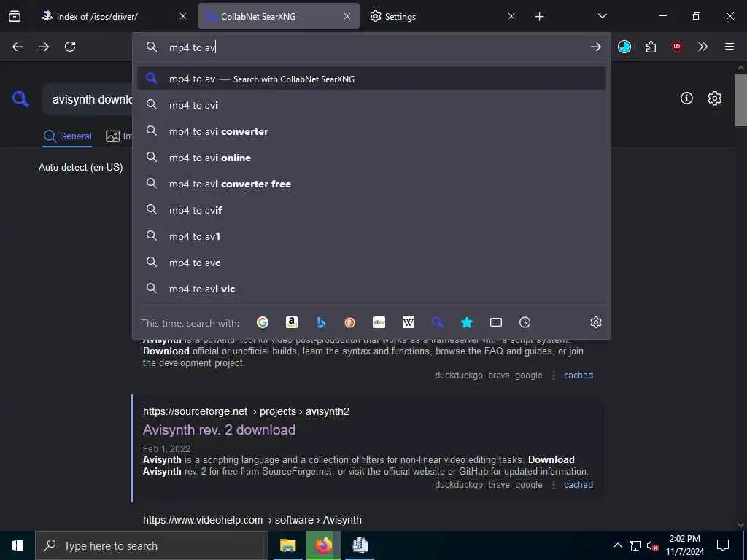Open the Firefox application menu
Screen dimensions: 747x560
(x=729, y=47)
